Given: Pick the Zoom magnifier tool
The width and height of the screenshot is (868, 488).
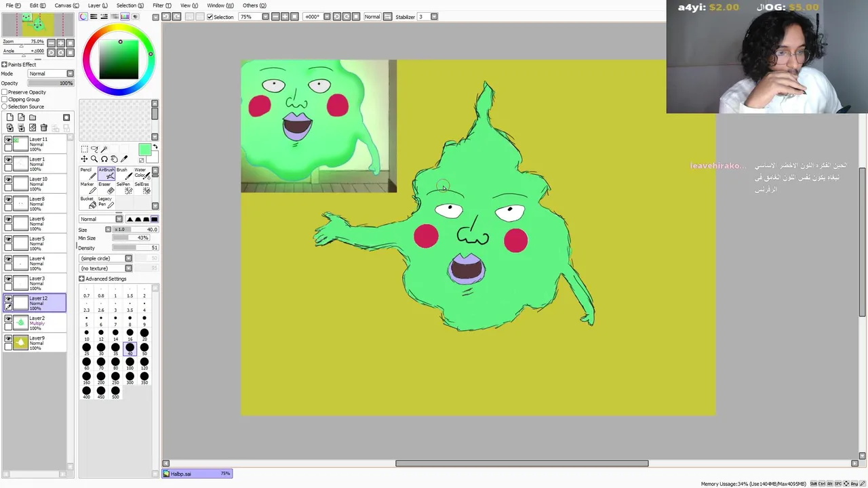Looking at the screenshot, I should click(x=94, y=159).
